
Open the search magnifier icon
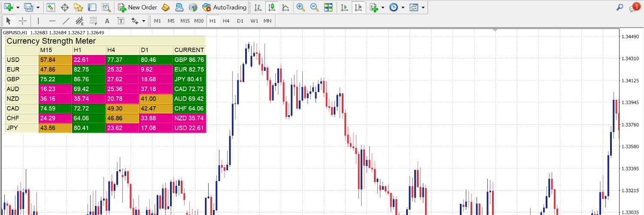pos(620,7)
